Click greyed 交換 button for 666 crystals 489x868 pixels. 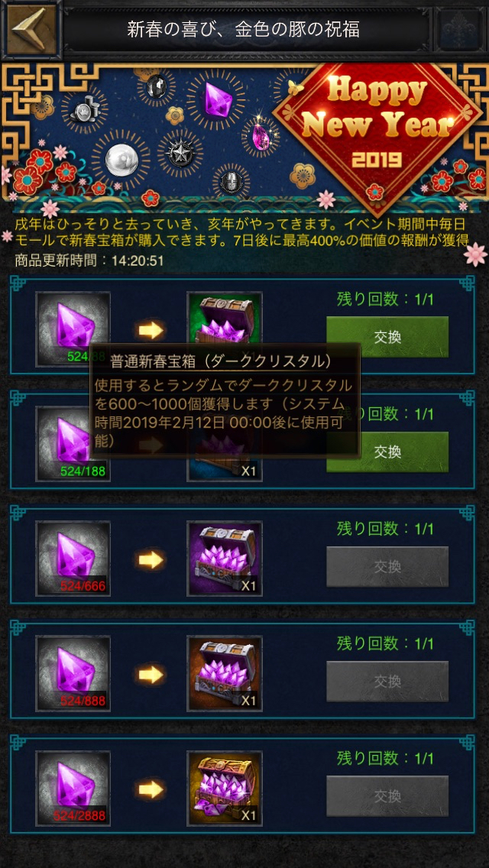click(x=387, y=567)
